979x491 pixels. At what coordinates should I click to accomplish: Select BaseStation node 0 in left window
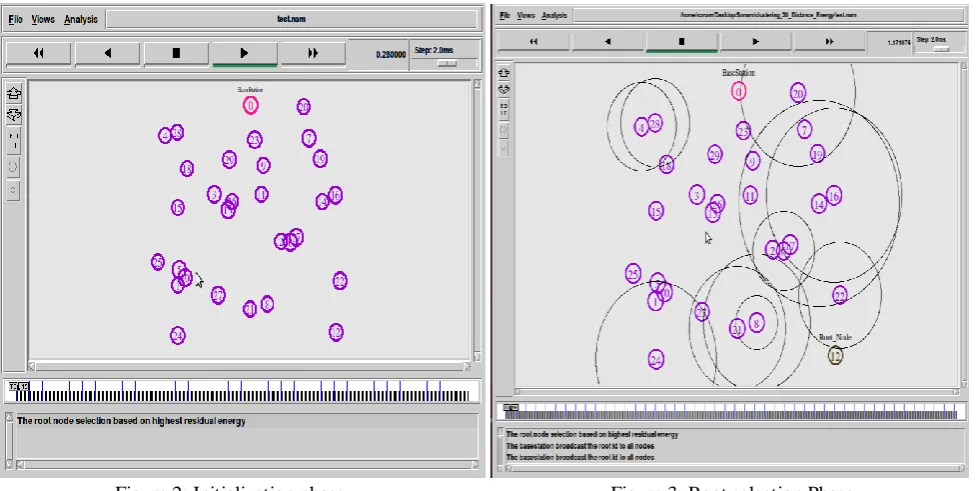[x=250, y=106]
